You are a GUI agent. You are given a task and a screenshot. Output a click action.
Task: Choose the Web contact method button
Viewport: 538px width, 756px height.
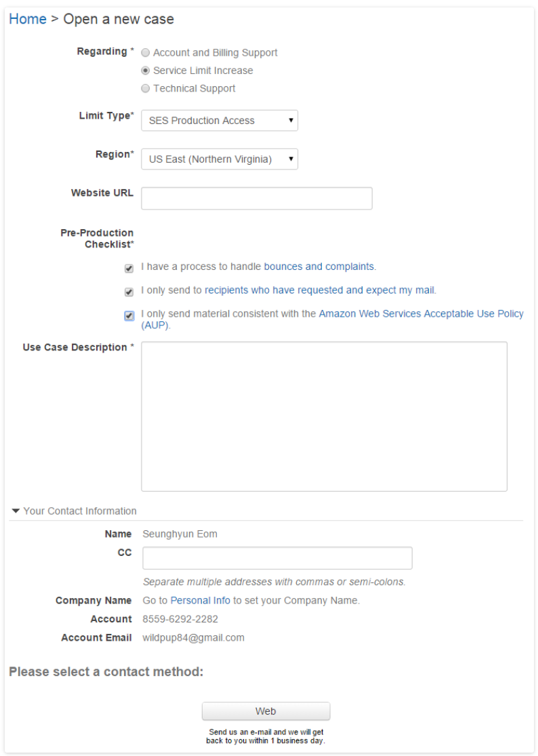266,711
